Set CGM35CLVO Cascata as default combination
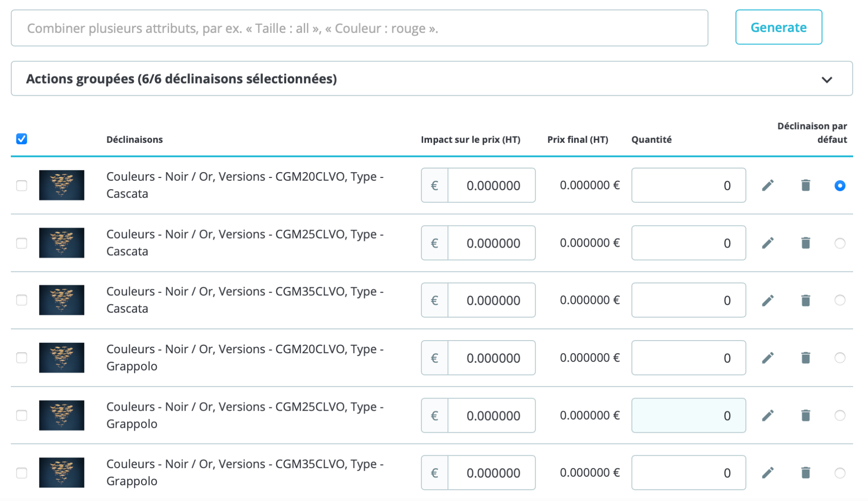 pos(840,300)
